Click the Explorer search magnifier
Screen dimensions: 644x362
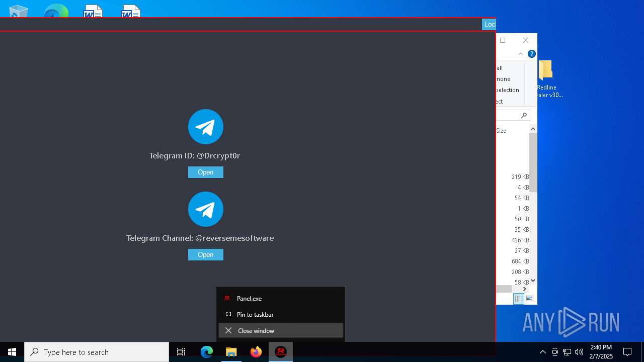coord(524,116)
